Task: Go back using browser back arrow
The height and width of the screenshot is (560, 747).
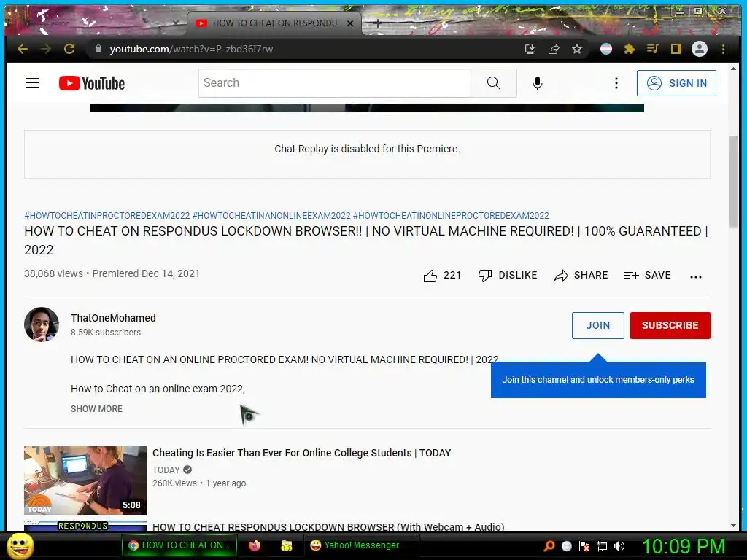Action: click(23, 49)
